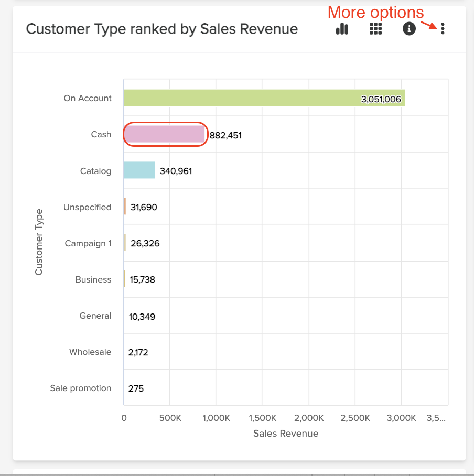Click the chart title Customer Type ranked by Sales Revenue
This screenshot has height=476, width=474.
click(x=163, y=29)
